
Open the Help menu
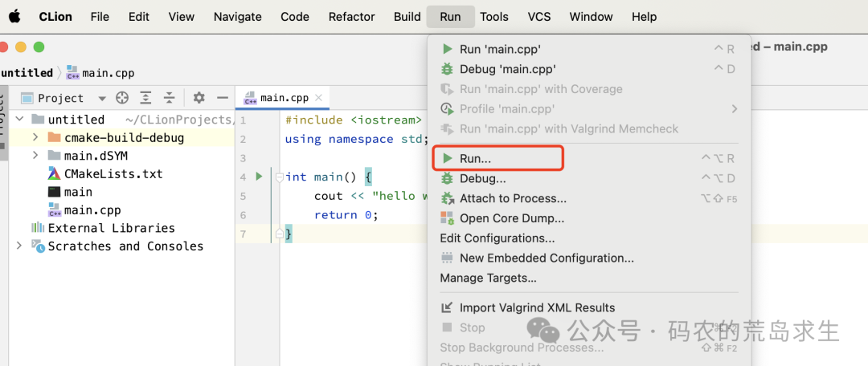click(x=645, y=17)
